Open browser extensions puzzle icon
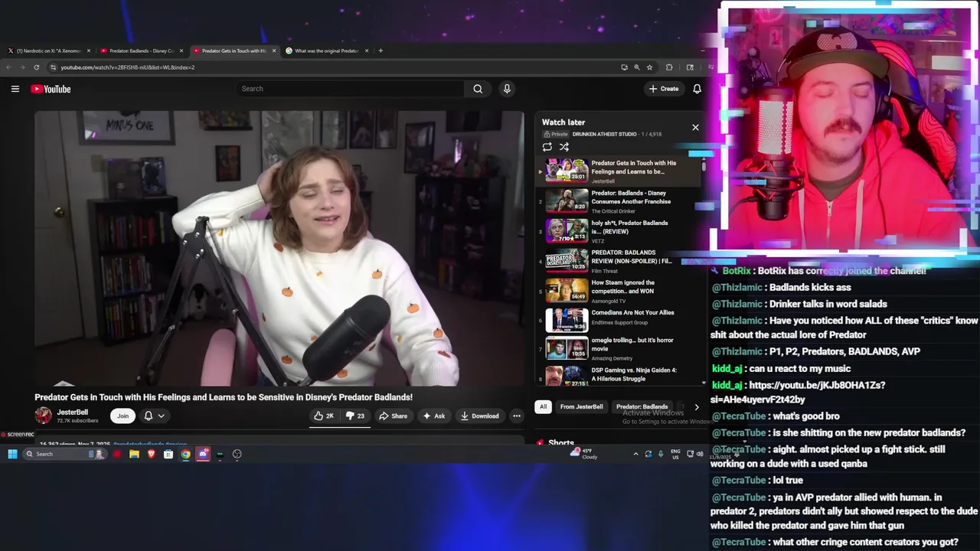The width and height of the screenshot is (980, 551). [x=669, y=67]
